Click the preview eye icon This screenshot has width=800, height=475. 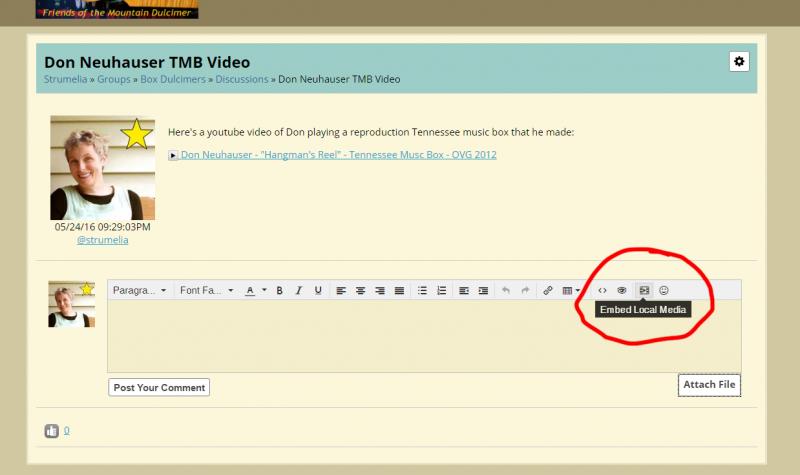click(x=621, y=290)
